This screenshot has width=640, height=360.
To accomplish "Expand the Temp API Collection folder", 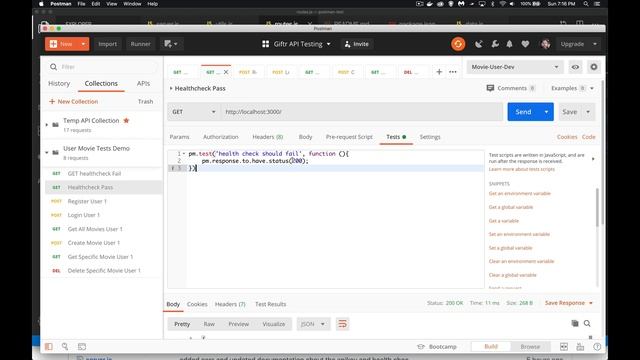I will [47, 124].
